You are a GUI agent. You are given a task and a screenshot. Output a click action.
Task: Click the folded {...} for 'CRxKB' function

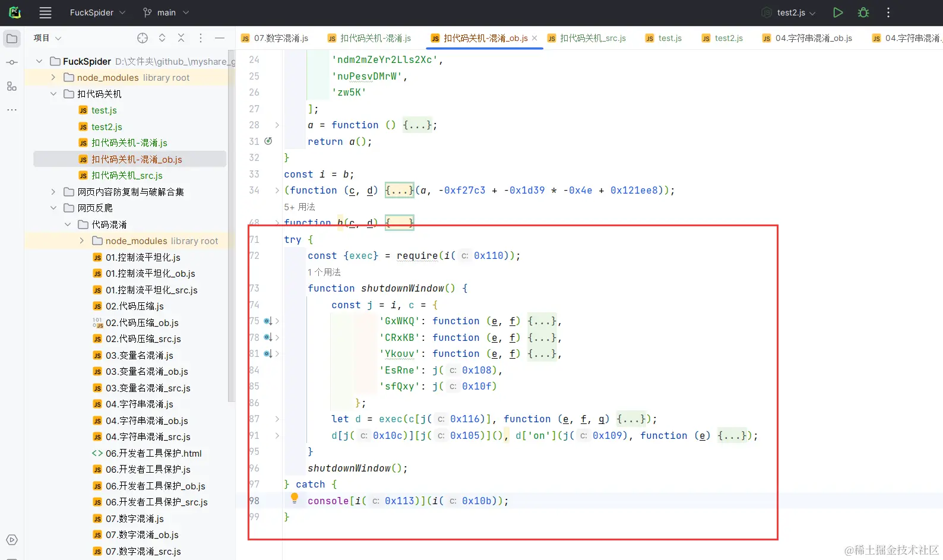point(542,337)
